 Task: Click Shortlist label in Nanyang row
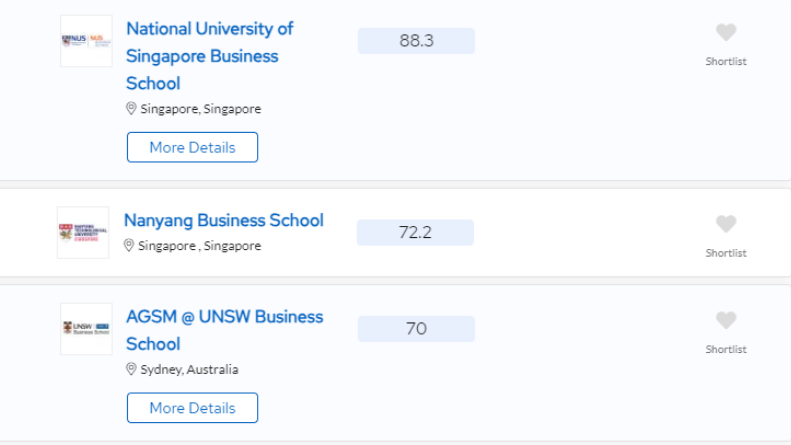pyautogui.click(x=726, y=253)
